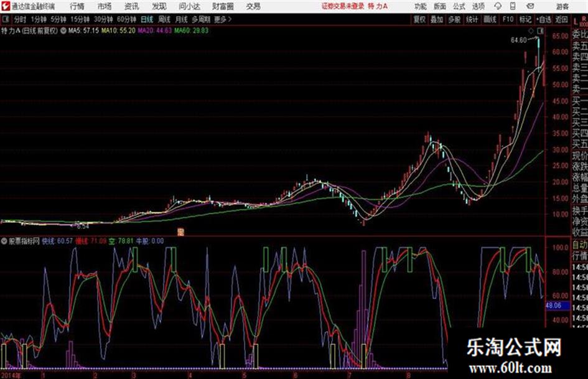Image resolution: width=588 pixels, height=379 pixels.
Task: Open F10 company info
Action: tap(508, 19)
